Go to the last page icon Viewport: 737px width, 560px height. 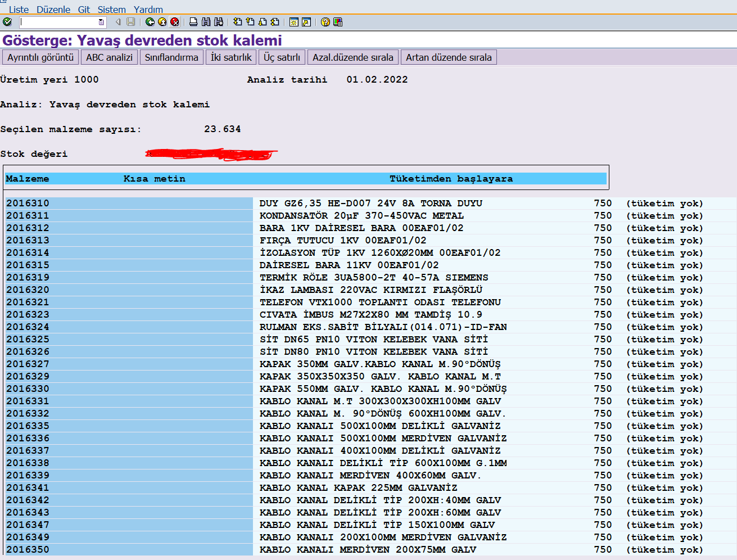coord(275,22)
